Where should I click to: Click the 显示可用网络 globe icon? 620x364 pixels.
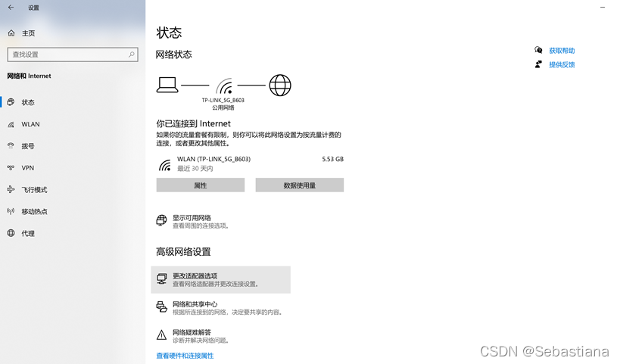pos(161,220)
